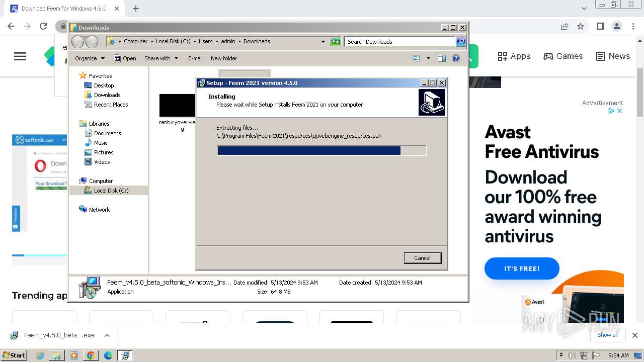This screenshot has width=644, height=362.
Task: Toggle the preview pane icon
Action: tap(442, 58)
